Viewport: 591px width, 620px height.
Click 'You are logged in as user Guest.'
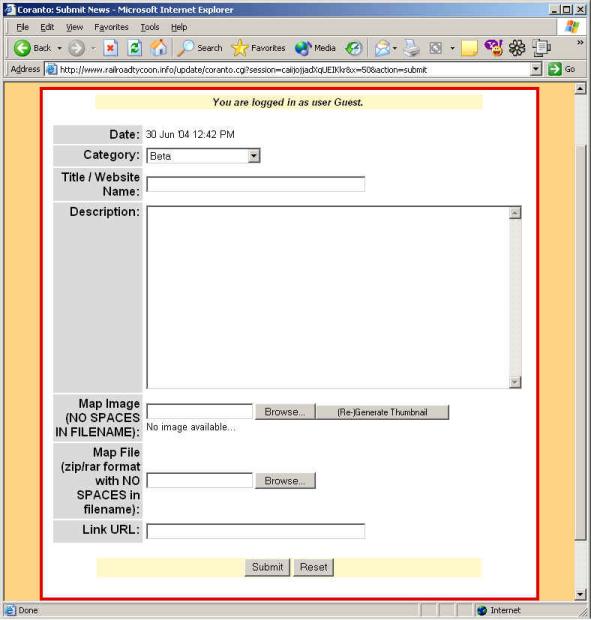click(x=288, y=102)
